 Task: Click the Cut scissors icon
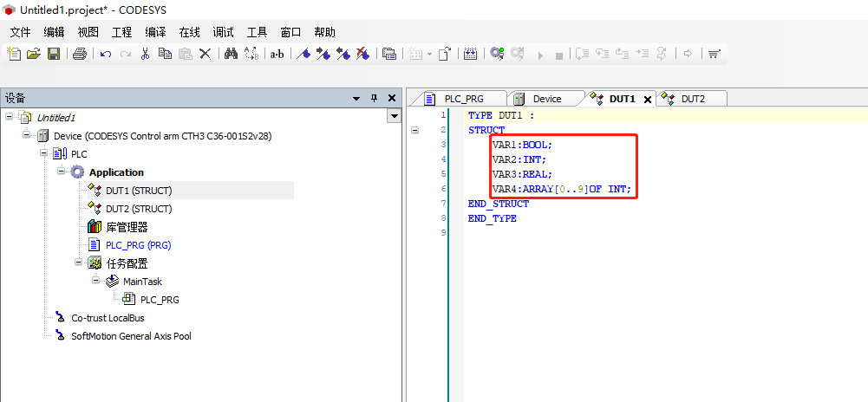point(145,54)
